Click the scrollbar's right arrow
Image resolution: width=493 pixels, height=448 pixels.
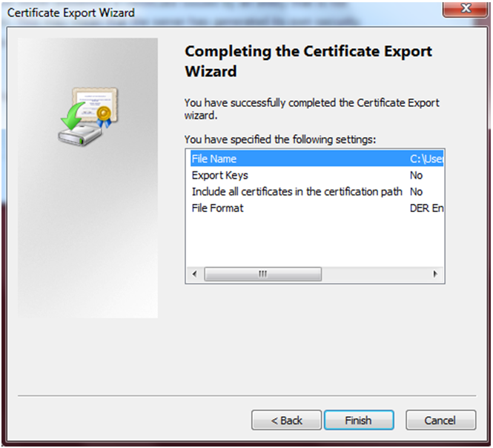tap(435, 274)
